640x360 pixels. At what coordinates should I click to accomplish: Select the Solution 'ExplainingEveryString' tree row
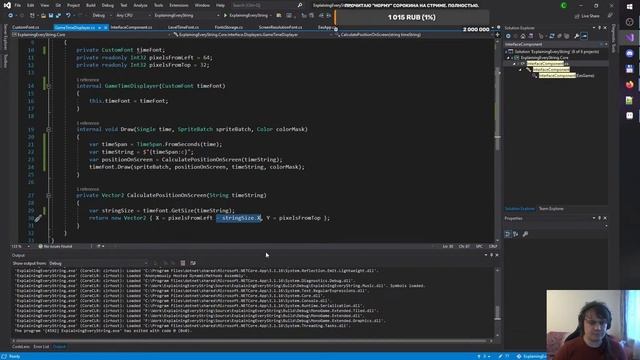(557, 52)
